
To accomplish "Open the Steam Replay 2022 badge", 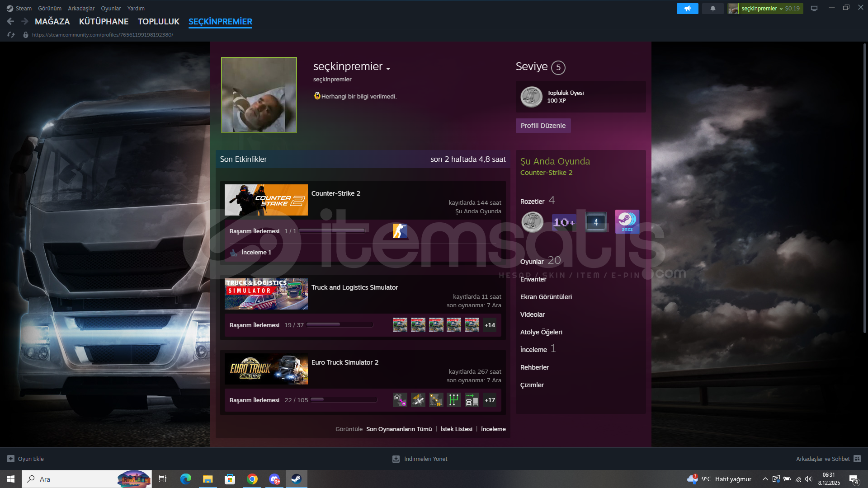I will (627, 221).
